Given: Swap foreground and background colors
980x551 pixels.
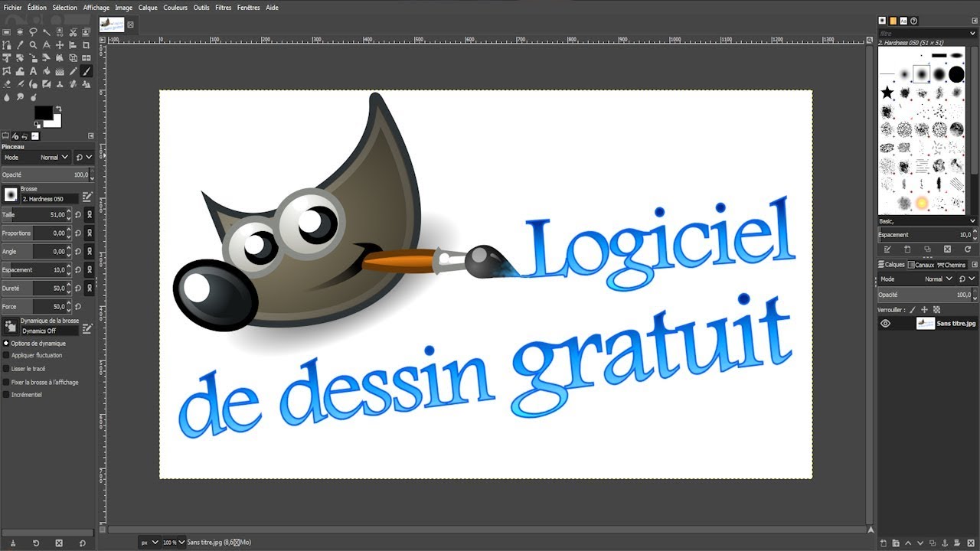Looking at the screenshot, I should pos(59,109).
